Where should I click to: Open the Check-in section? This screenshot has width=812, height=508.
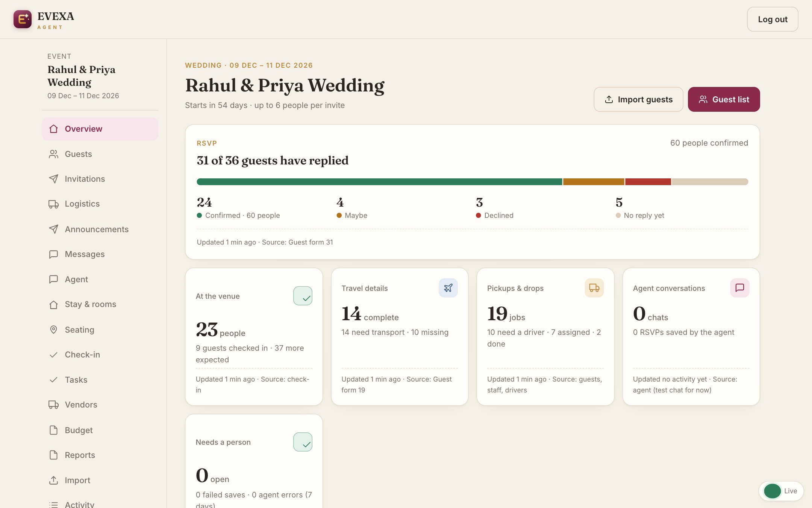point(100,354)
